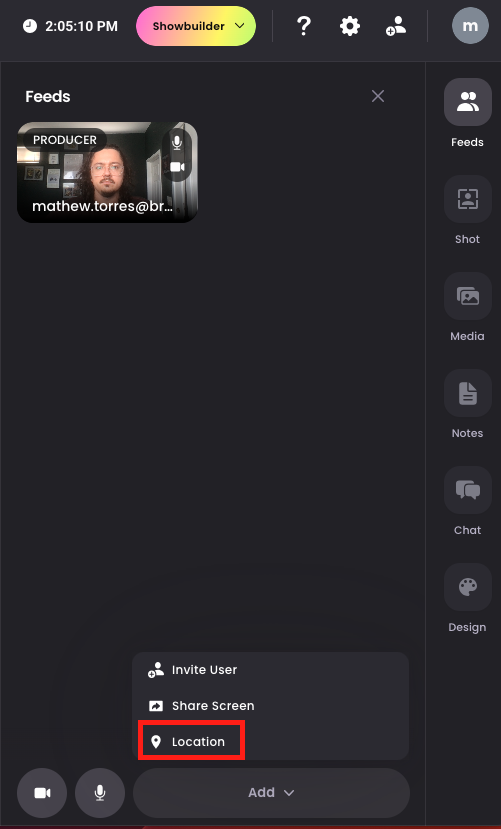
Task: Expand the Showbuilder dropdown
Action: [196, 26]
